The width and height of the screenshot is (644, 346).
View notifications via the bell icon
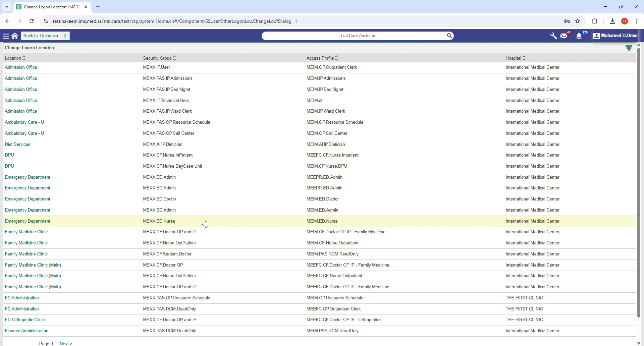pos(580,36)
